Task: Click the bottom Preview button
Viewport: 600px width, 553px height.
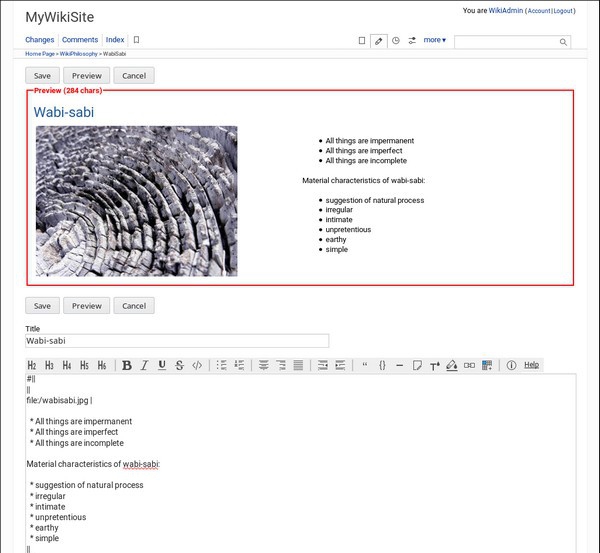Action: coord(87,306)
